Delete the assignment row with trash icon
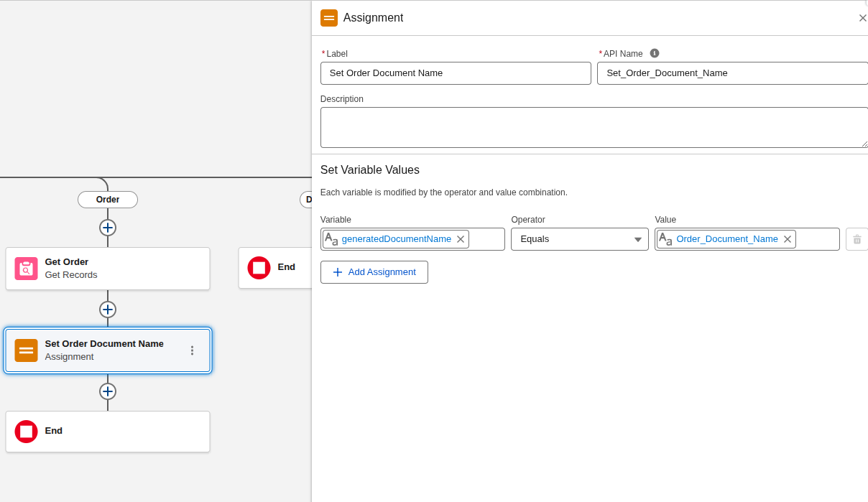Viewport: 868px width, 502px height. coord(857,239)
